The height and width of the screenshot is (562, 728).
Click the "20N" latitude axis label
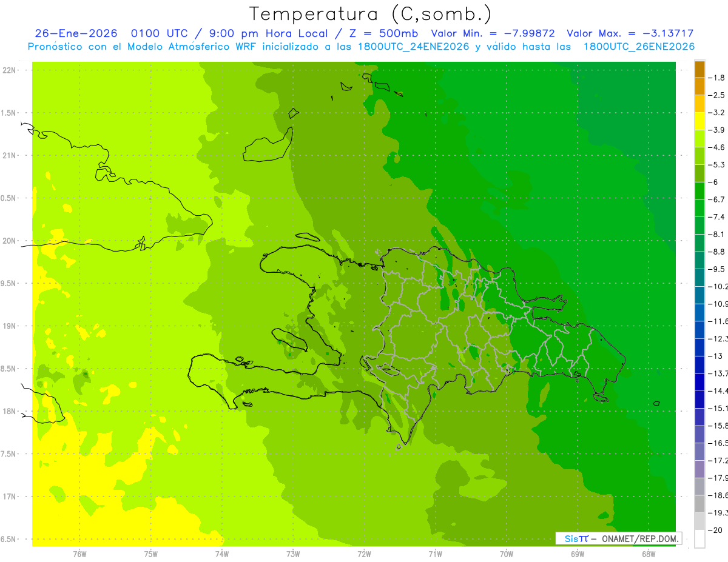pyautogui.click(x=10, y=241)
